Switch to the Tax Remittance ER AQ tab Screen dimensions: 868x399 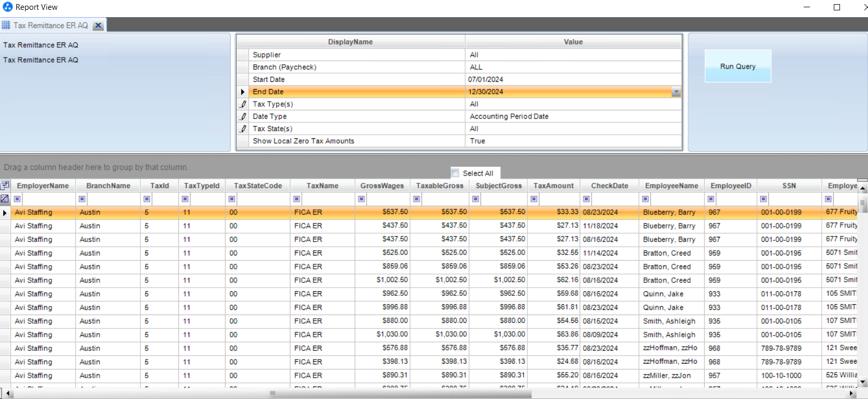point(50,25)
